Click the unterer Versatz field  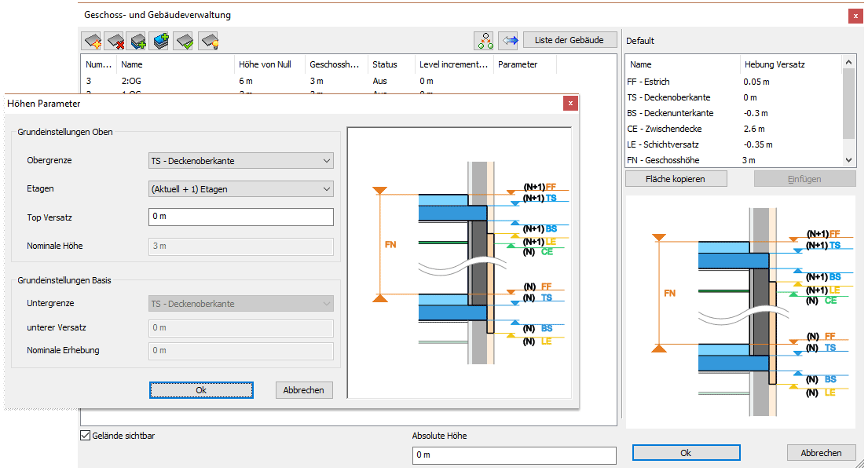coord(241,327)
